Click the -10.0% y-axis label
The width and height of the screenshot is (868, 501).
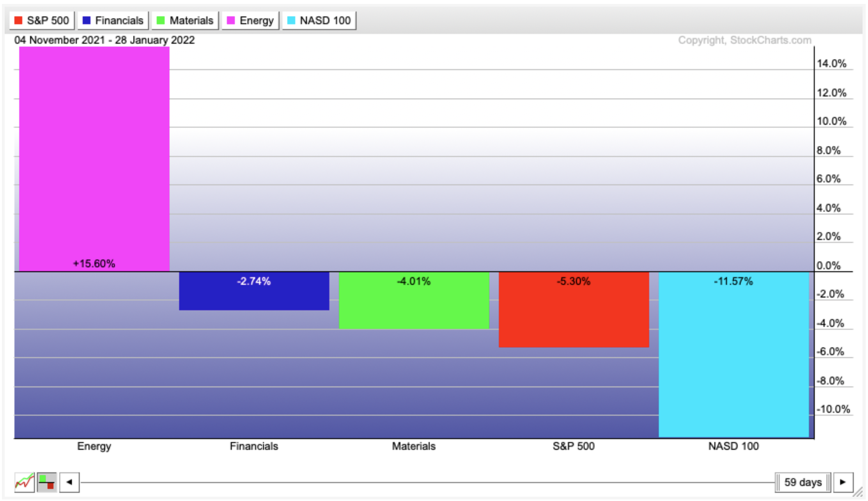point(833,409)
